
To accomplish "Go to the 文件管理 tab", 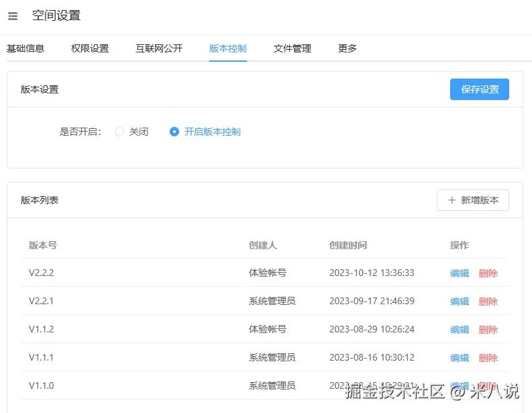I will point(292,48).
